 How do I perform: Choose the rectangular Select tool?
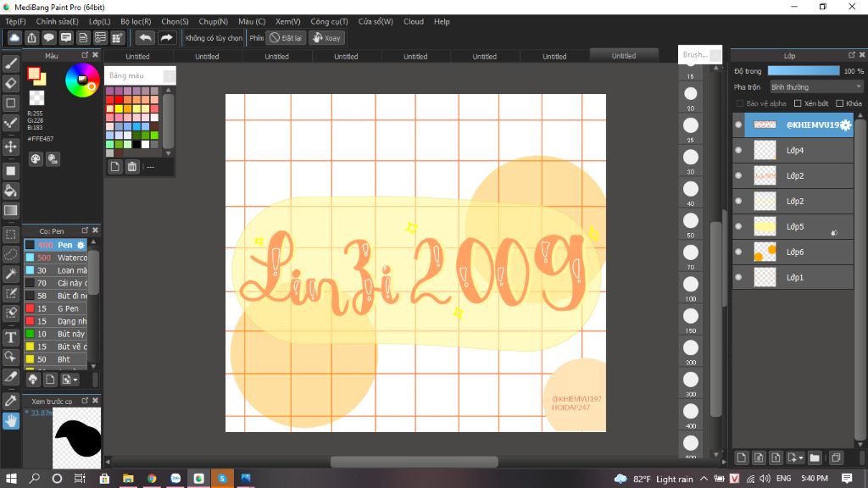coord(10,235)
